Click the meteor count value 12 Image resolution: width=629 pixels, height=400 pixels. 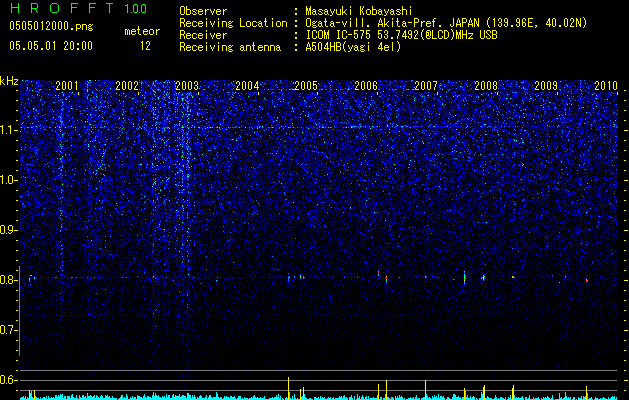(145, 46)
